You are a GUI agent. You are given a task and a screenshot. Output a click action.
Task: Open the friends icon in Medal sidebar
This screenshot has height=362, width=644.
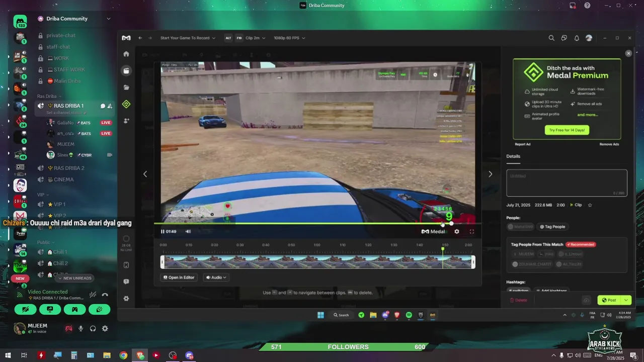pyautogui.click(x=126, y=121)
